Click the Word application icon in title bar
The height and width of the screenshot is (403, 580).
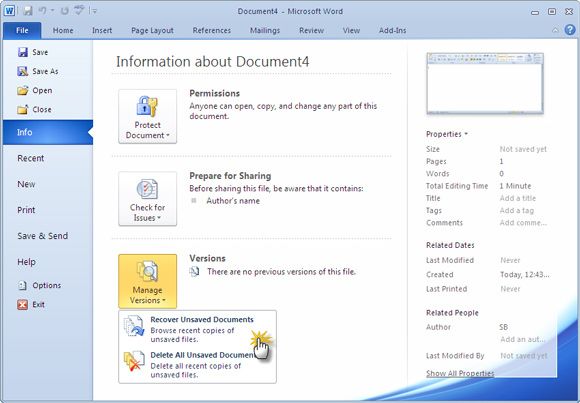coord(9,10)
